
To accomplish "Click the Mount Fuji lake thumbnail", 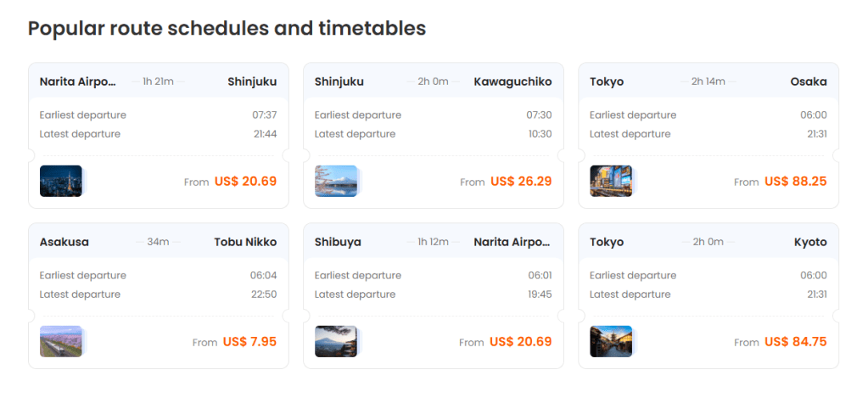I will click(336, 181).
